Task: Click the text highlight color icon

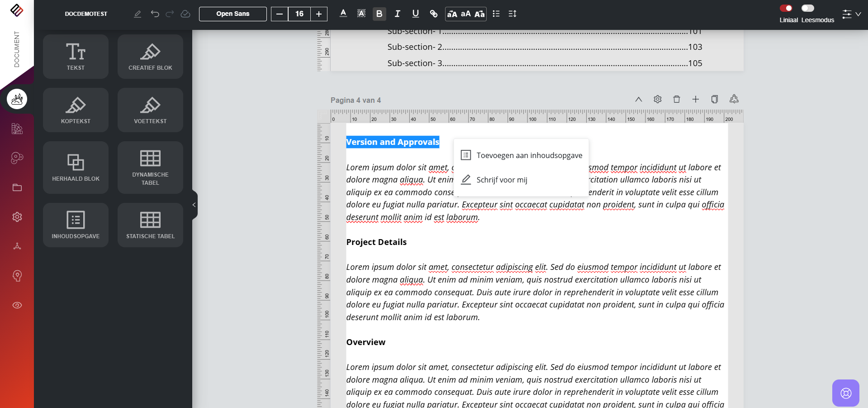Action: (361, 14)
